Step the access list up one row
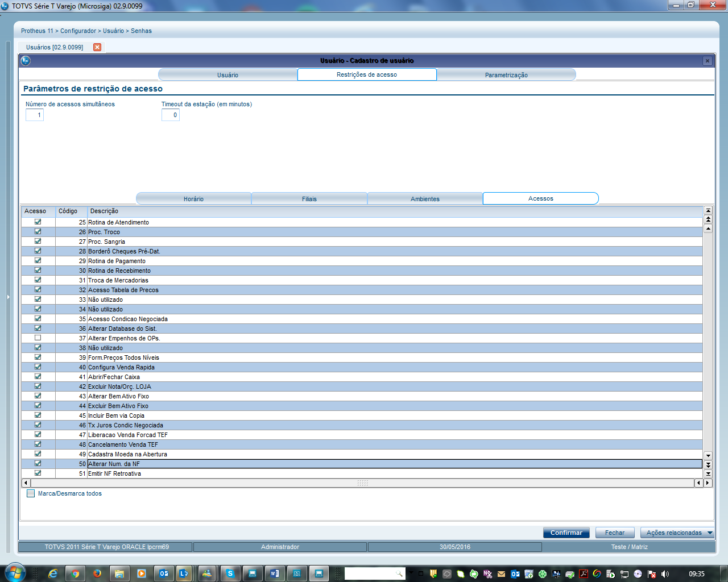728x582 pixels. click(x=708, y=228)
